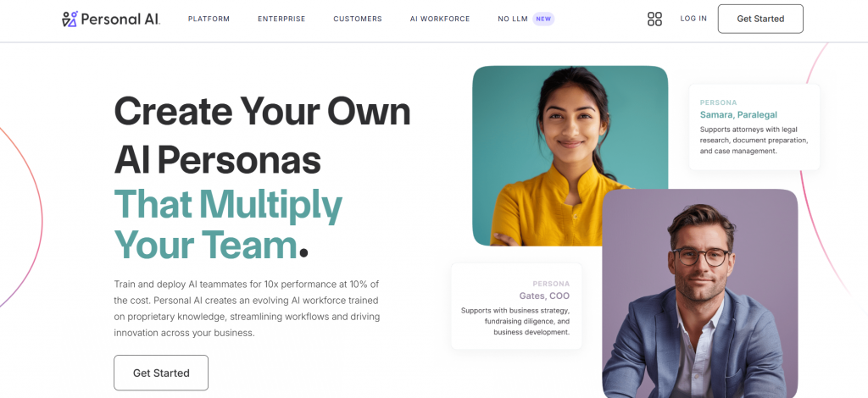Click the Gates, COO name title
Screen dimensions: 868x398
point(544,296)
